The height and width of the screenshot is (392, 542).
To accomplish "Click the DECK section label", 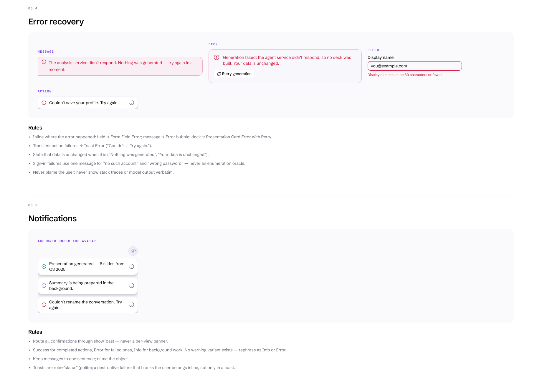I will (x=213, y=44).
